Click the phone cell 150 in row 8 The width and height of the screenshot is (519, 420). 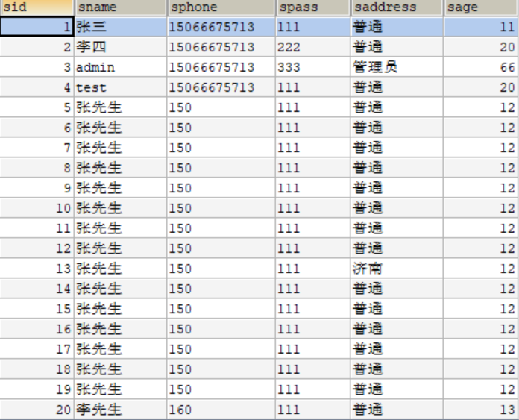coord(221,168)
